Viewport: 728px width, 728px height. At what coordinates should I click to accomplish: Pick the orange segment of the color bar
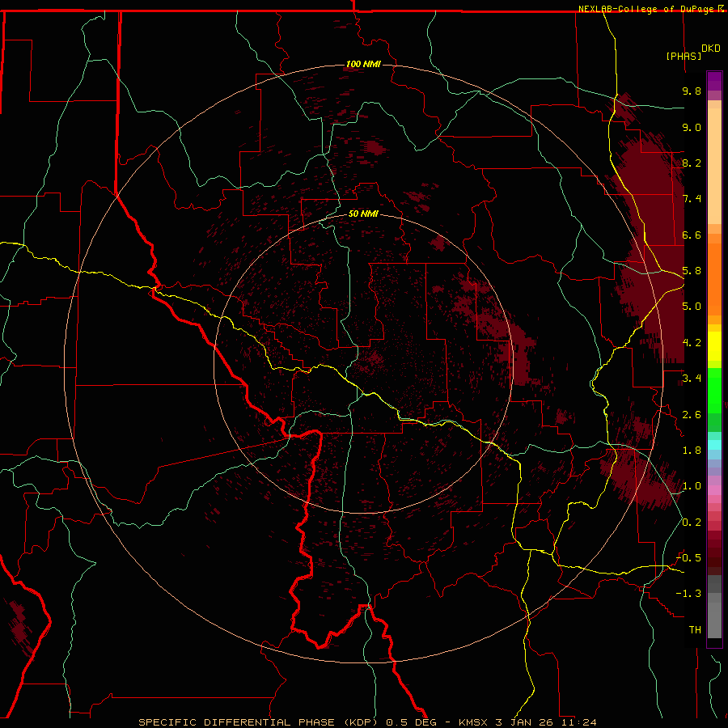pyautogui.click(x=714, y=274)
